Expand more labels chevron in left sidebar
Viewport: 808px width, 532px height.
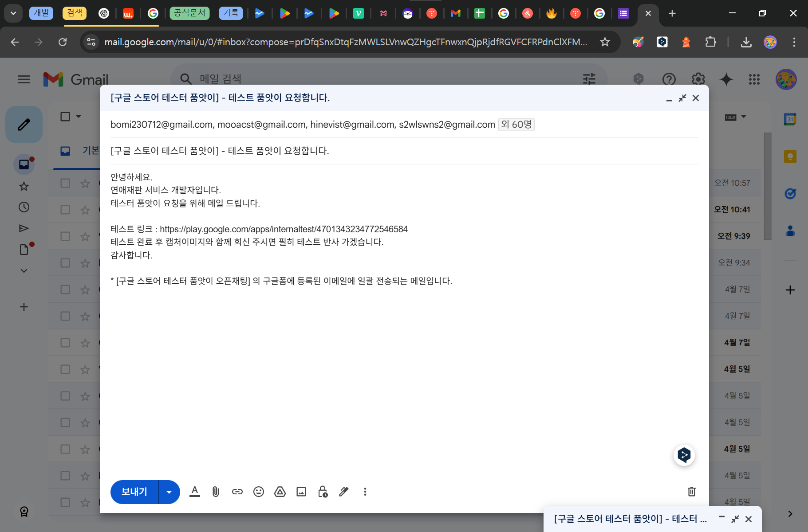(24, 271)
